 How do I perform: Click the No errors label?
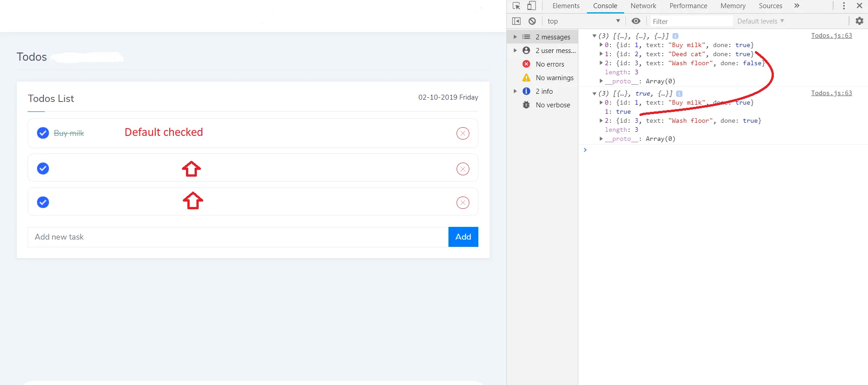[550, 64]
